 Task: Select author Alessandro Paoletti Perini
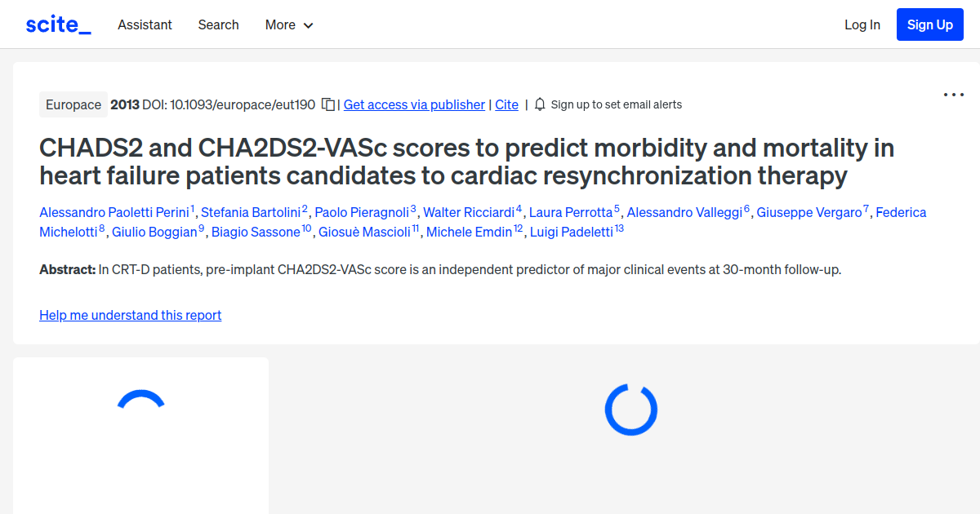(x=114, y=212)
